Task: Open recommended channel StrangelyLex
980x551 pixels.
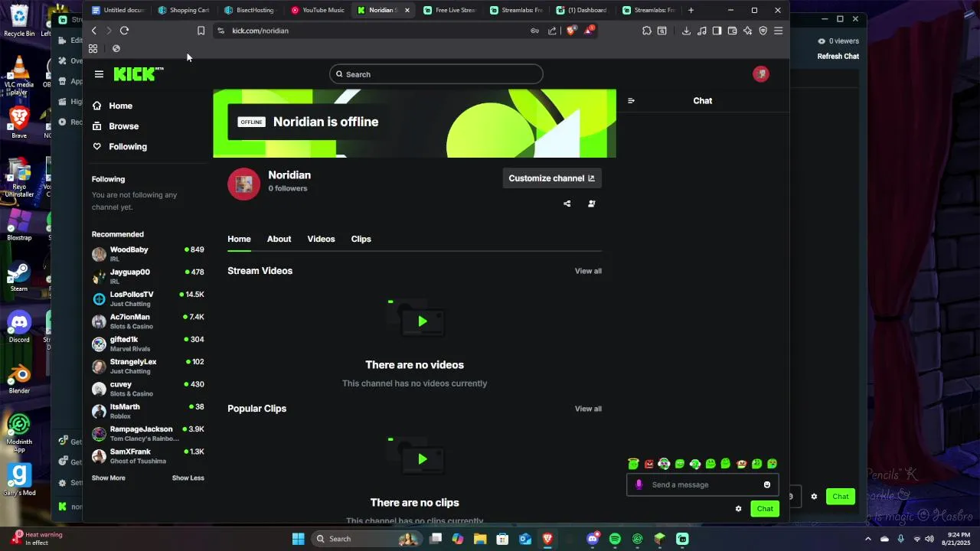Action: [x=148, y=366]
